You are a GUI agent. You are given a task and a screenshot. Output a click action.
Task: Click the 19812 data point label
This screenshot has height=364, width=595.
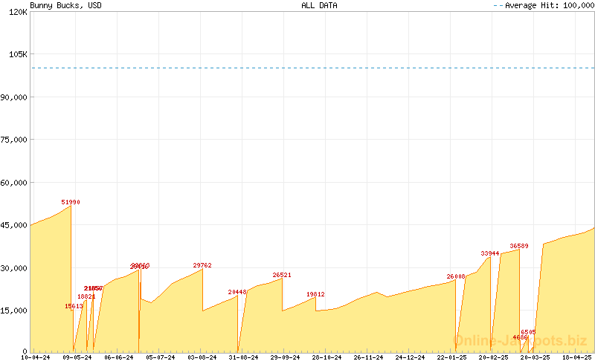(315, 294)
